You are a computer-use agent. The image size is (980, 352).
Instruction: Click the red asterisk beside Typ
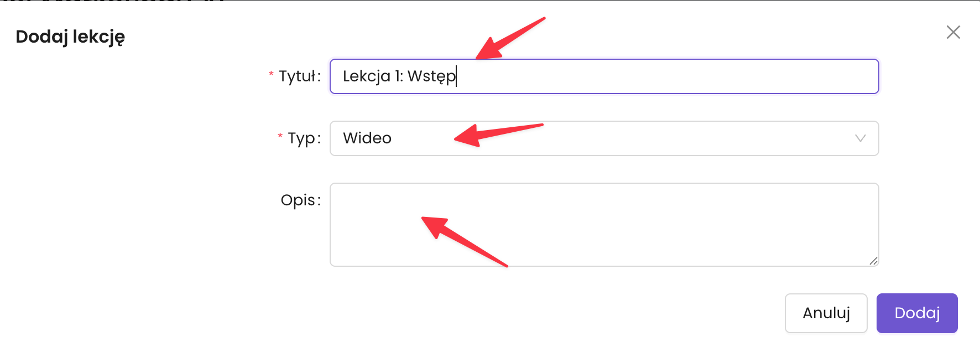(280, 136)
